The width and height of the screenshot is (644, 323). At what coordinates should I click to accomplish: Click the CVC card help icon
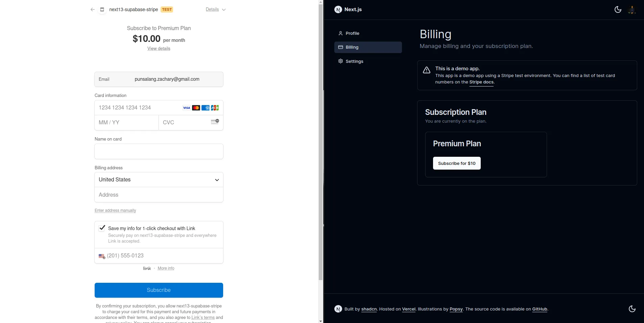coord(215,122)
